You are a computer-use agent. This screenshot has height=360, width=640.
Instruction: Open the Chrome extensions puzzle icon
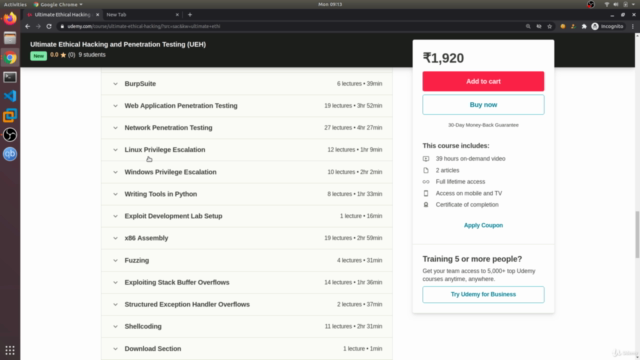(584, 26)
